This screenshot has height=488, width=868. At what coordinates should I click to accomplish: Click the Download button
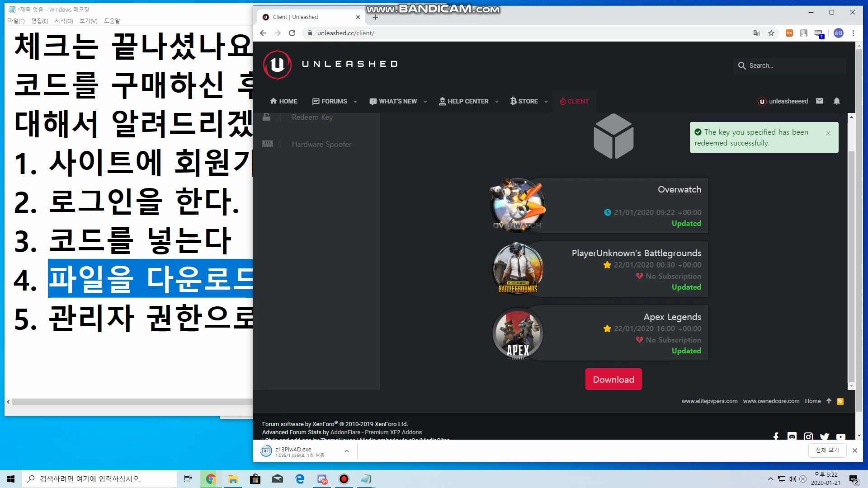(613, 380)
